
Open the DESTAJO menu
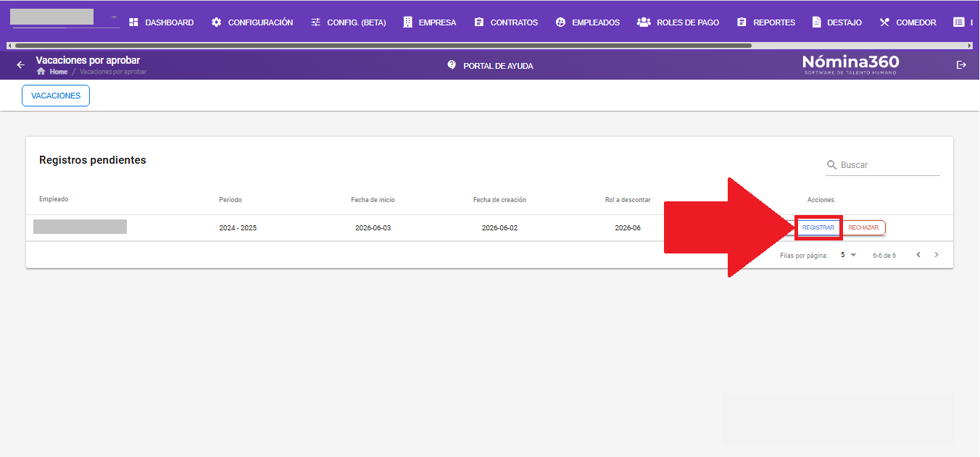click(837, 22)
